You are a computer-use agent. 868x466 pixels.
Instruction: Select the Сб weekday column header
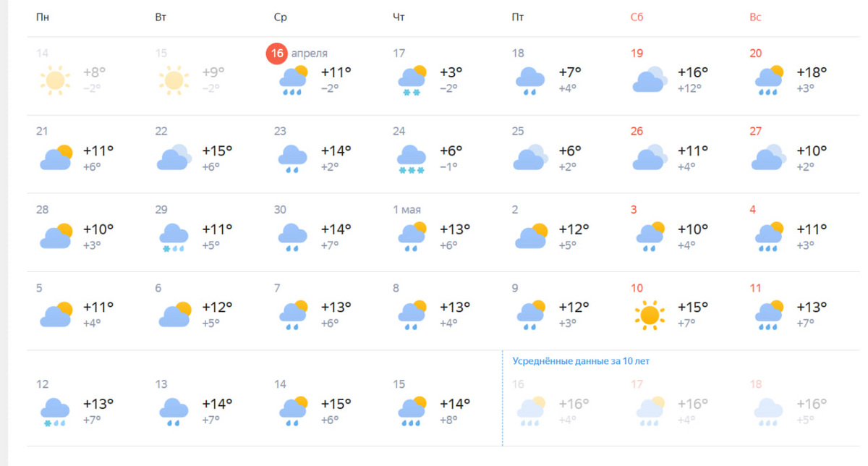pos(637,17)
